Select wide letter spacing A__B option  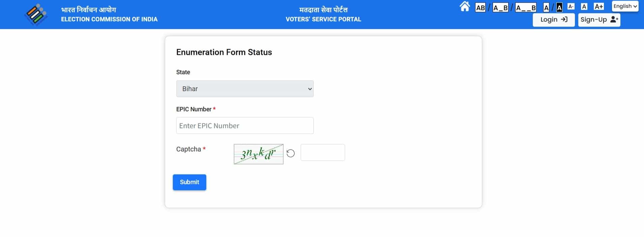point(526,7)
